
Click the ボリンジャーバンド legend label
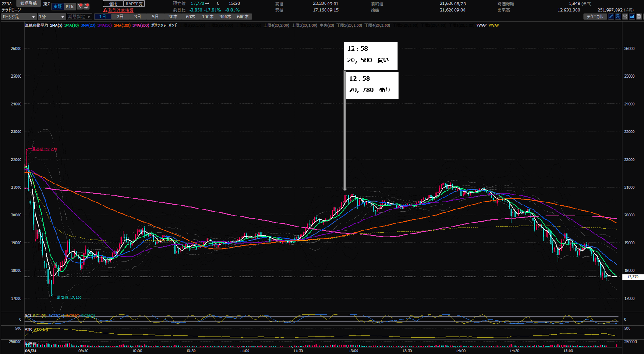pos(164,25)
